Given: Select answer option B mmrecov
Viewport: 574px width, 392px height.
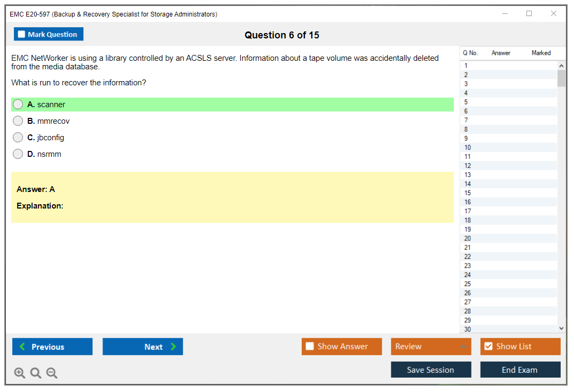Looking at the screenshot, I should pos(18,121).
